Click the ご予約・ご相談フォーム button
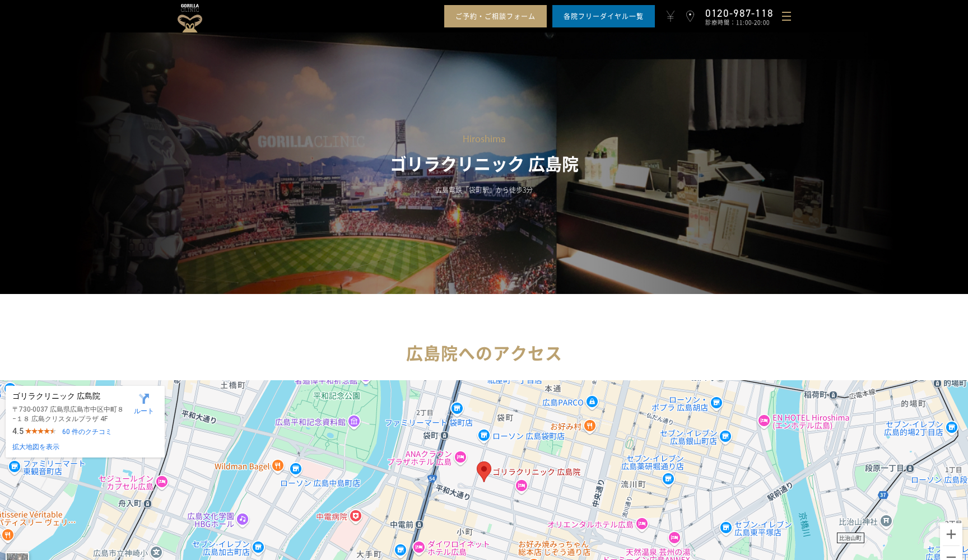The image size is (968, 560). (495, 16)
